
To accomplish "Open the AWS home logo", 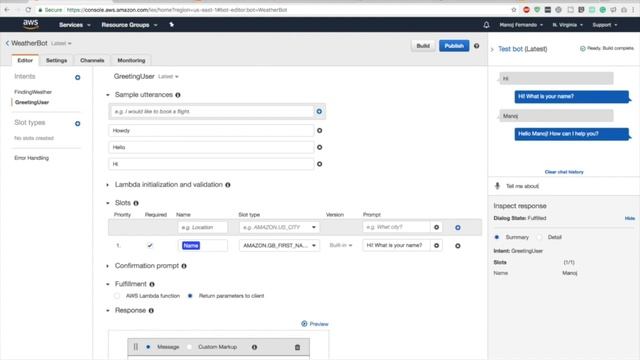I will [x=31, y=24].
